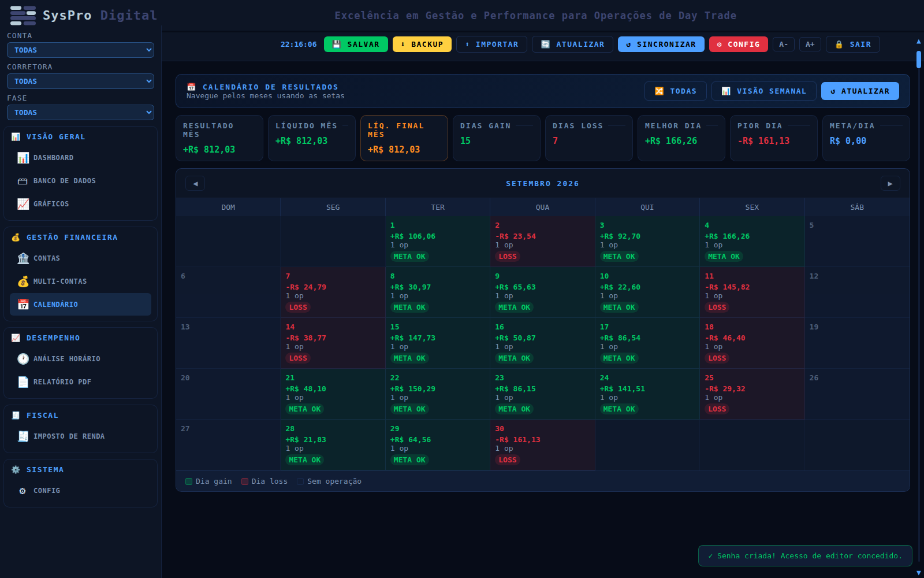The image size is (924, 578).
Task: Click the shuffle icon on Todas button
Action: [659, 91]
